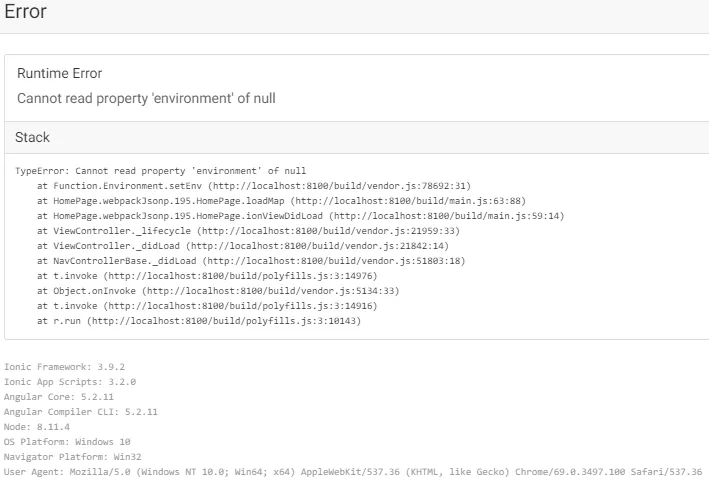Click the Runtime Error heading
This screenshot has height=490, width=709.
59,73
